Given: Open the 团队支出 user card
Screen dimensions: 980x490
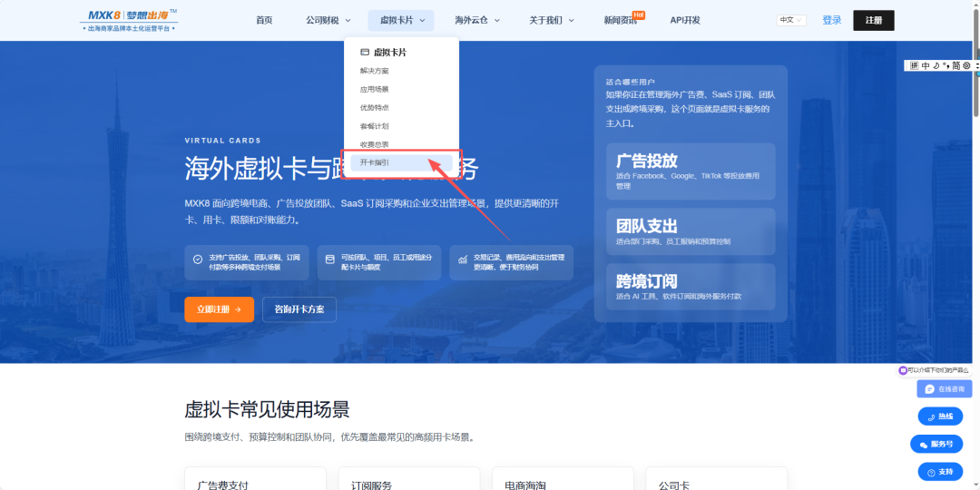Looking at the screenshot, I should (x=691, y=231).
